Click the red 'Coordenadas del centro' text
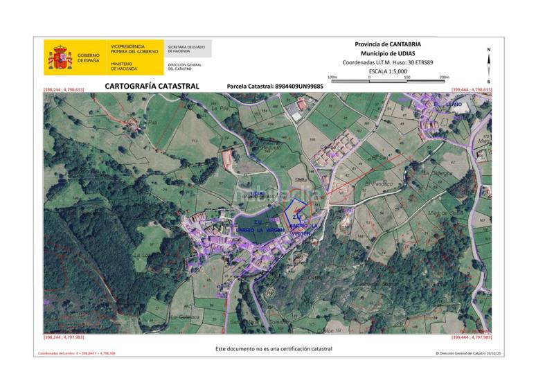Image resolution: width=554 pixels, height=392 pixels. tap(75, 353)
